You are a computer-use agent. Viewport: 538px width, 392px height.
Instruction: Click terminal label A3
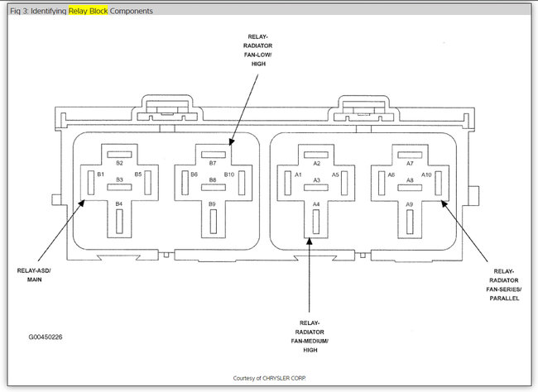(x=317, y=179)
